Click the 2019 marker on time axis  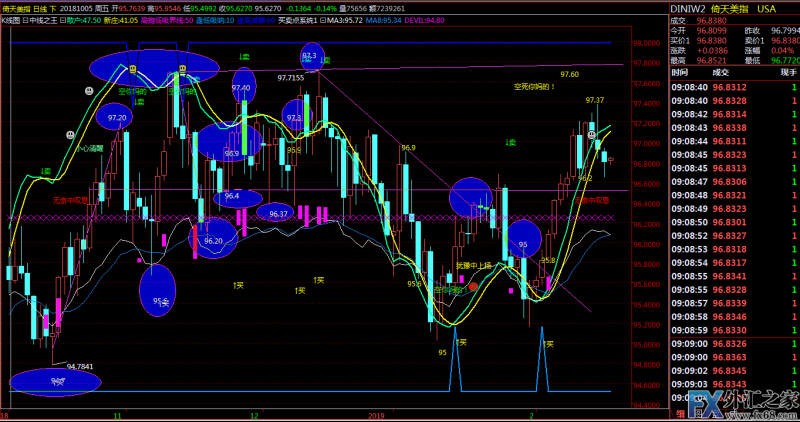[375, 414]
